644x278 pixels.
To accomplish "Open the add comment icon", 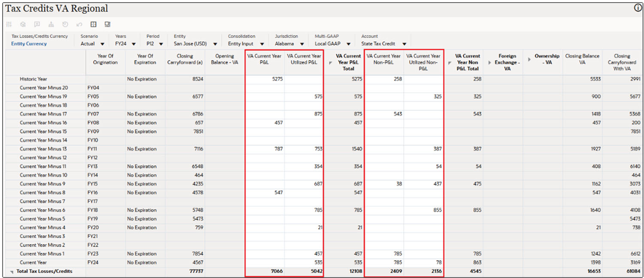I will [37, 24].
